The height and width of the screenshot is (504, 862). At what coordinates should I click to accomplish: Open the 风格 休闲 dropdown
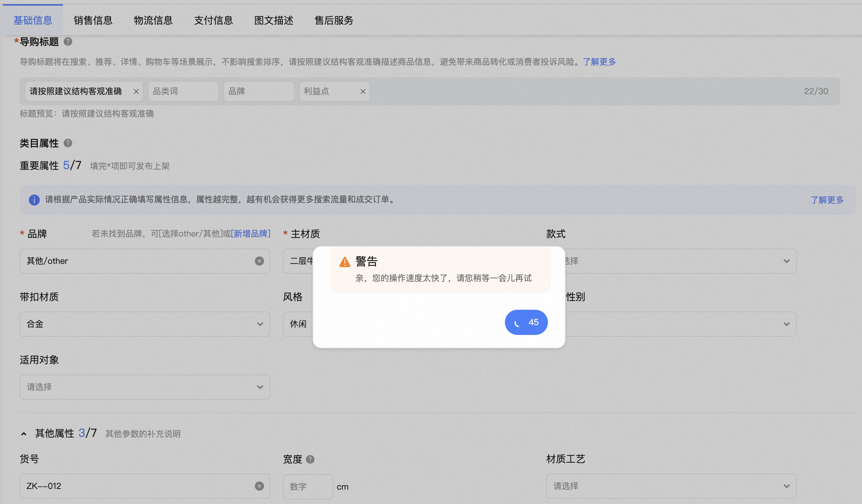298,324
